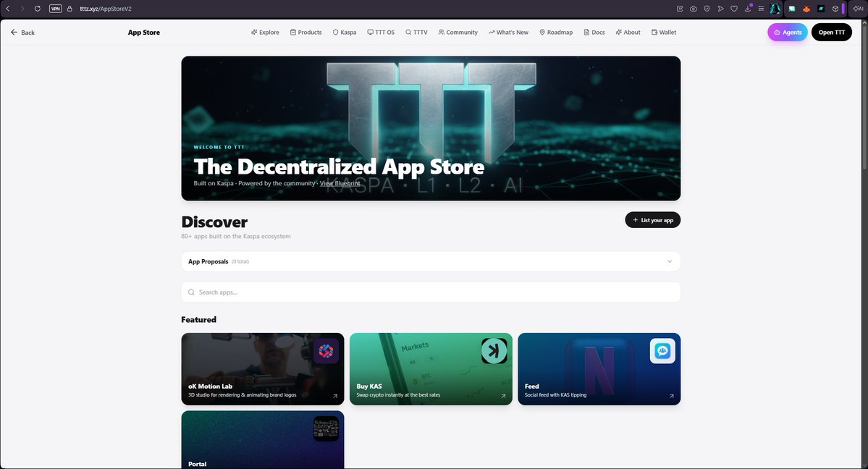This screenshot has width=868, height=469.
Task: Open the browser snapshot camera icon
Action: (x=693, y=9)
